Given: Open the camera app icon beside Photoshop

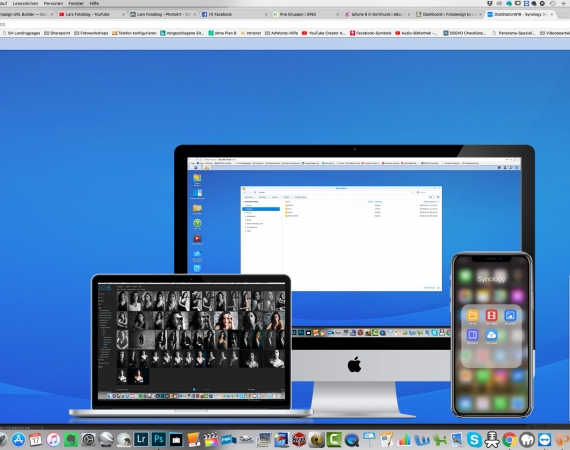Looking at the screenshot, I should point(176,440).
